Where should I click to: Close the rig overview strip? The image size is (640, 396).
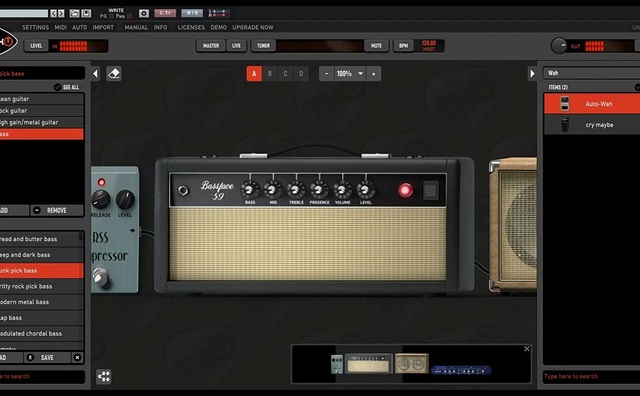click(x=527, y=349)
